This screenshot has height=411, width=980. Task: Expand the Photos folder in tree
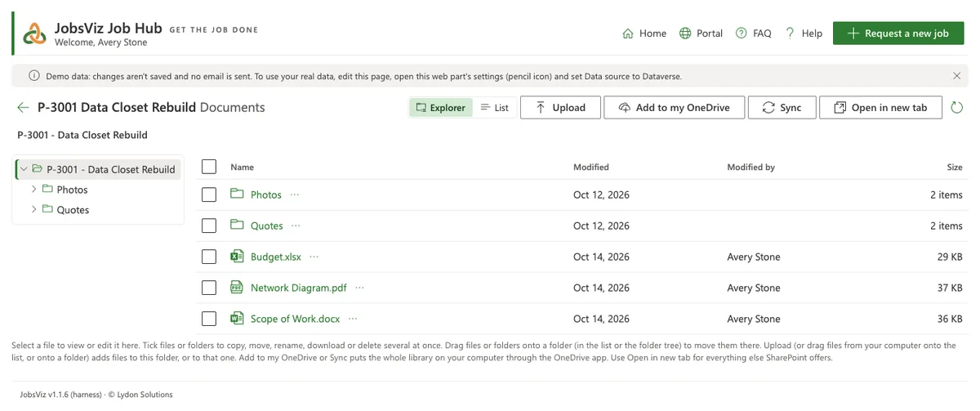pyautogui.click(x=34, y=190)
